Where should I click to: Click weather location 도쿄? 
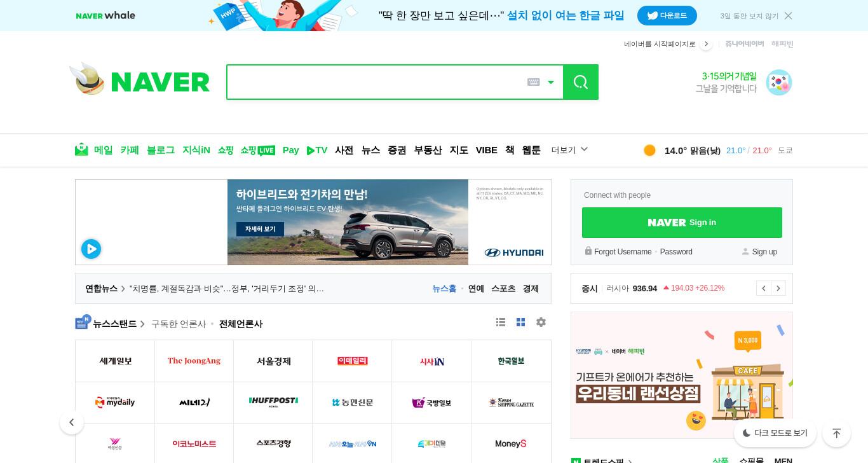coord(785,151)
